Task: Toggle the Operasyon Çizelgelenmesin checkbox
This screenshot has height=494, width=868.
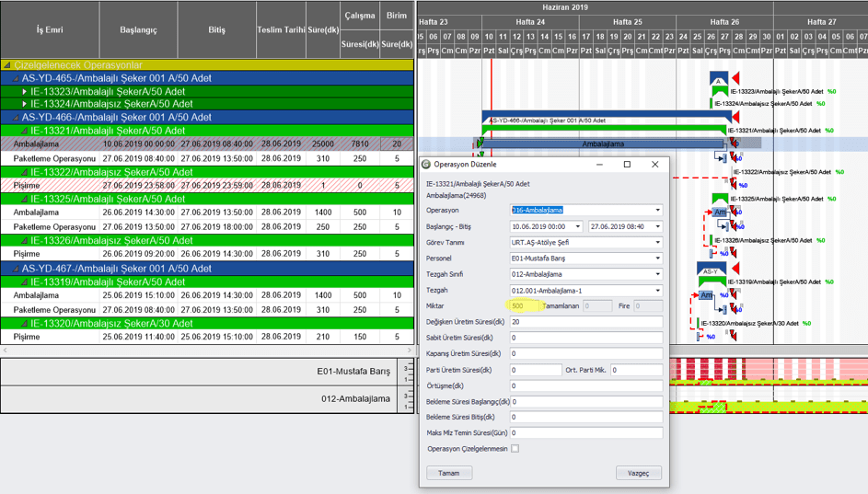Action: pyautogui.click(x=515, y=449)
